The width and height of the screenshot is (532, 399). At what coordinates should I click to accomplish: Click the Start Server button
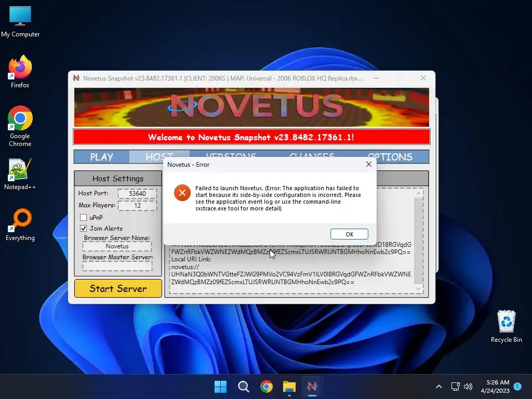[118, 288]
